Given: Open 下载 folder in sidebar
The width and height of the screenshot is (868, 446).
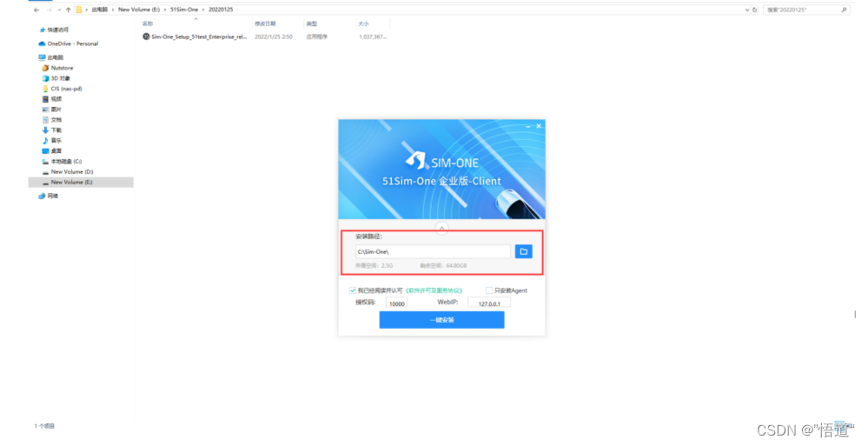Looking at the screenshot, I should tap(56, 130).
